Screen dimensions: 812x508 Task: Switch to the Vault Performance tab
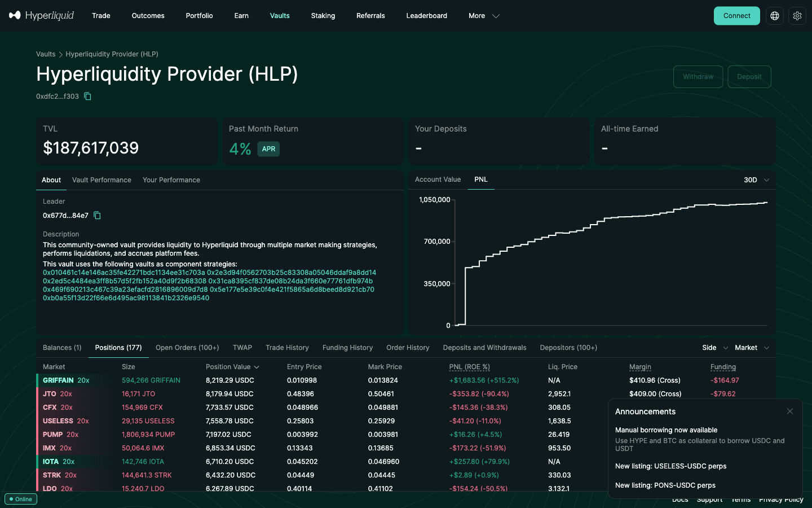pyautogui.click(x=101, y=180)
